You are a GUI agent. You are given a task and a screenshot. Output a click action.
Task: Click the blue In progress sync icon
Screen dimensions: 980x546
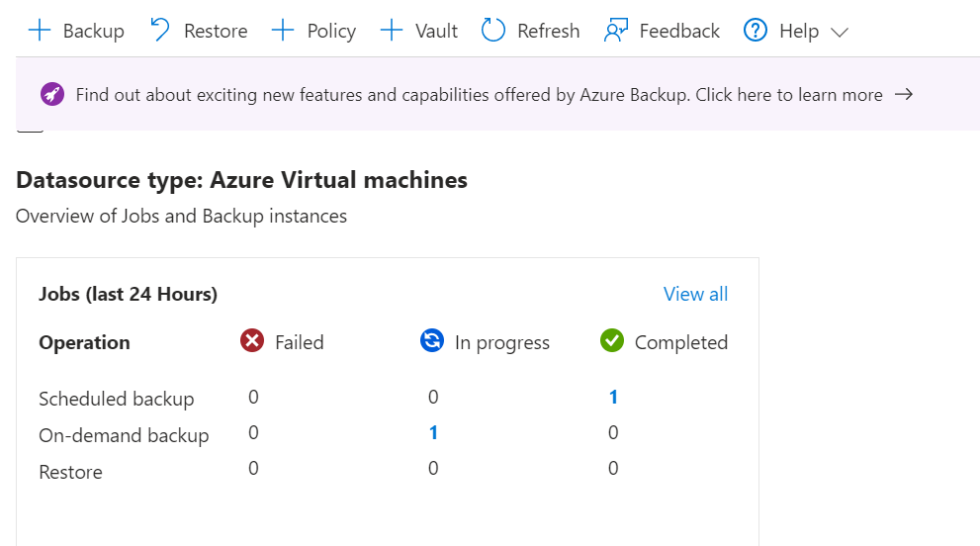click(x=432, y=341)
